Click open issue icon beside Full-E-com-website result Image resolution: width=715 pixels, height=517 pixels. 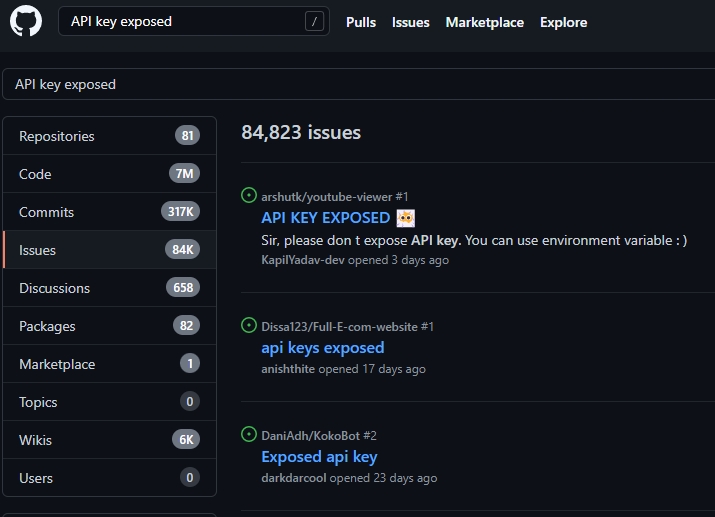[x=249, y=326]
